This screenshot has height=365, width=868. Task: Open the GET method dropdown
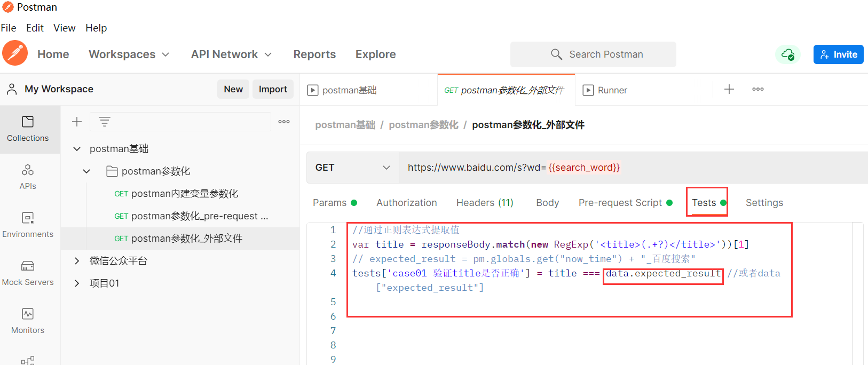click(352, 168)
